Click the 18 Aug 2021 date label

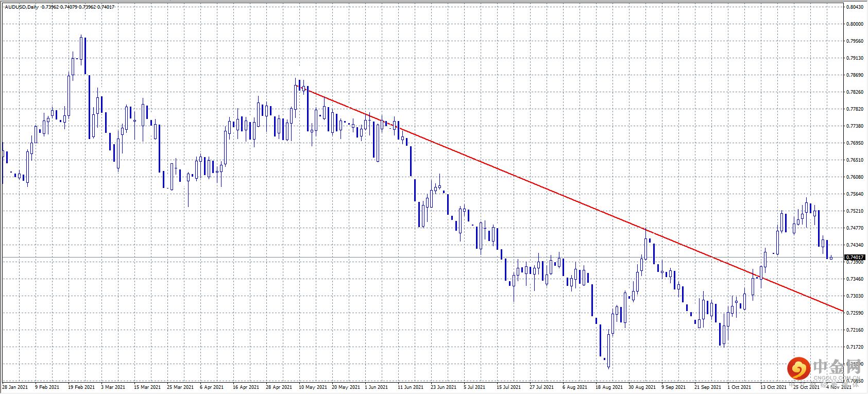coord(609,387)
